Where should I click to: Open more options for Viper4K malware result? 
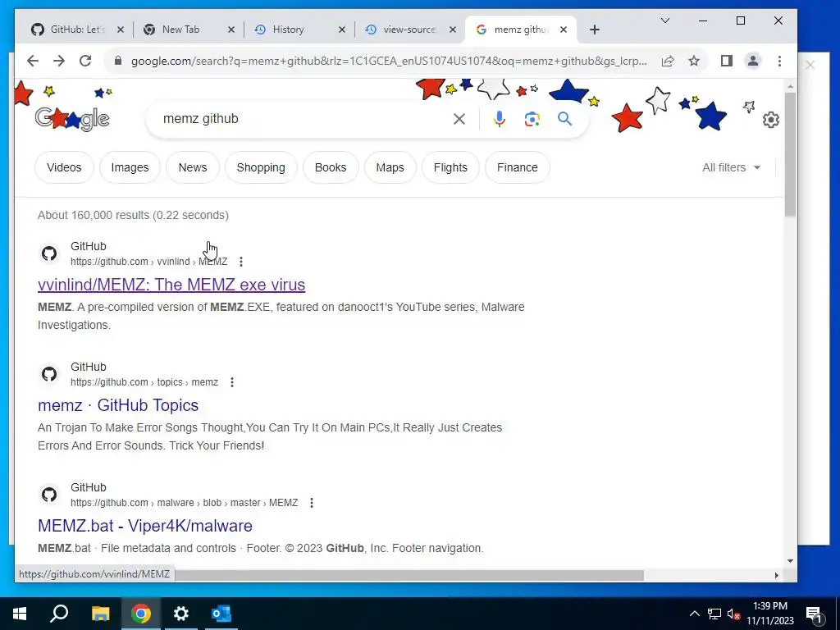pyautogui.click(x=312, y=503)
